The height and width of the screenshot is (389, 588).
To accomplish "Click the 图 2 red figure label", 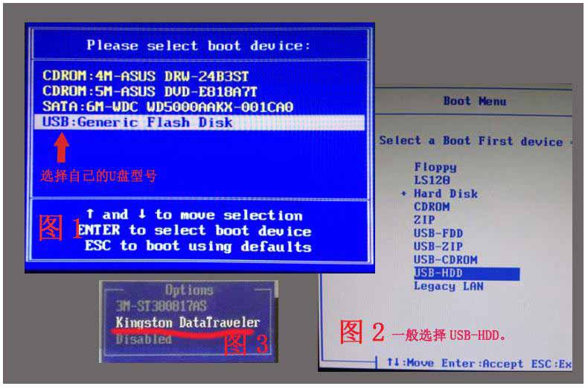I will pos(362,332).
